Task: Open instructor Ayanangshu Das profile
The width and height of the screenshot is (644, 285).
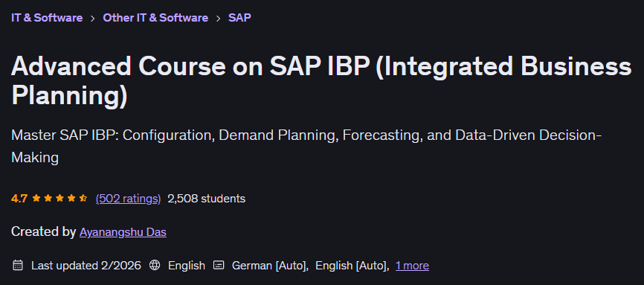Action: [123, 232]
